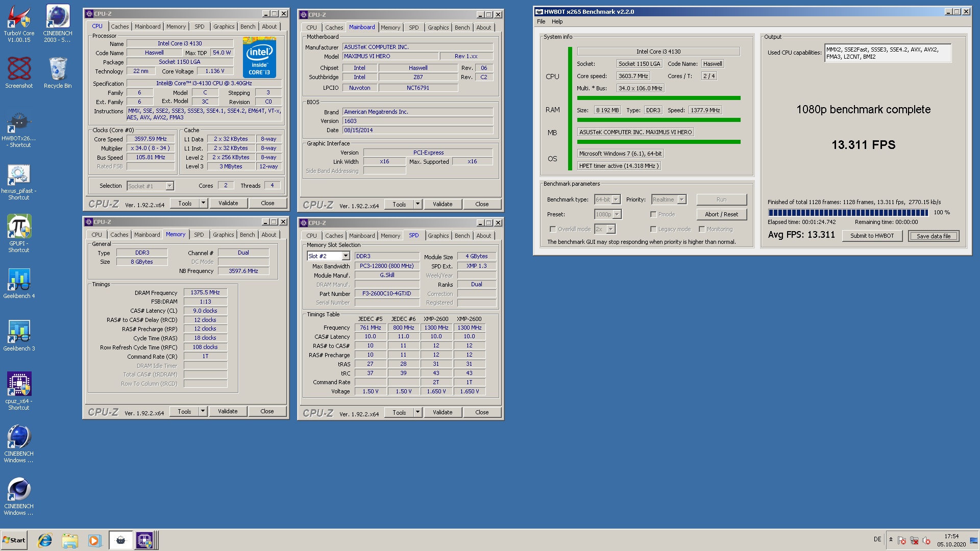Image resolution: width=980 pixels, height=551 pixels.
Task: Open the Bench tab in the top-left CPU-Z window
Action: pos(248,27)
